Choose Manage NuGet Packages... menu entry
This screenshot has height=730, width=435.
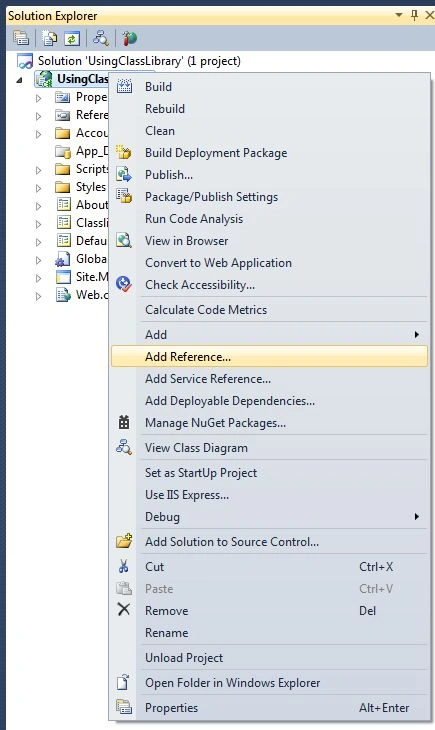pyautogui.click(x=269, y=423)
